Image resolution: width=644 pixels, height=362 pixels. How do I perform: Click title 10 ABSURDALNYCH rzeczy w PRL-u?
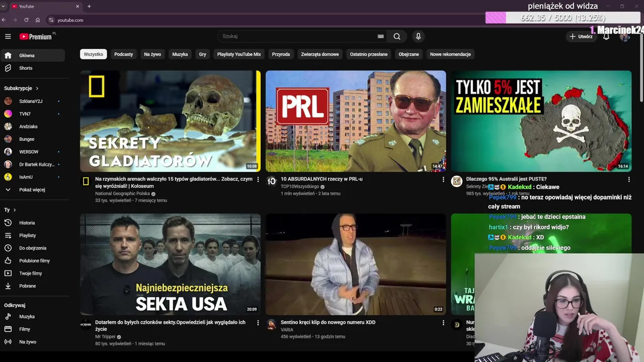coord(321,179)
